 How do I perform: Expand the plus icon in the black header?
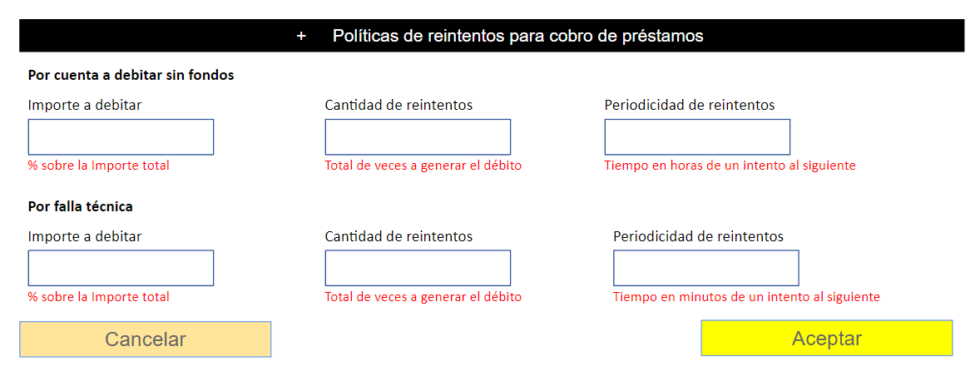click(301, 36)
